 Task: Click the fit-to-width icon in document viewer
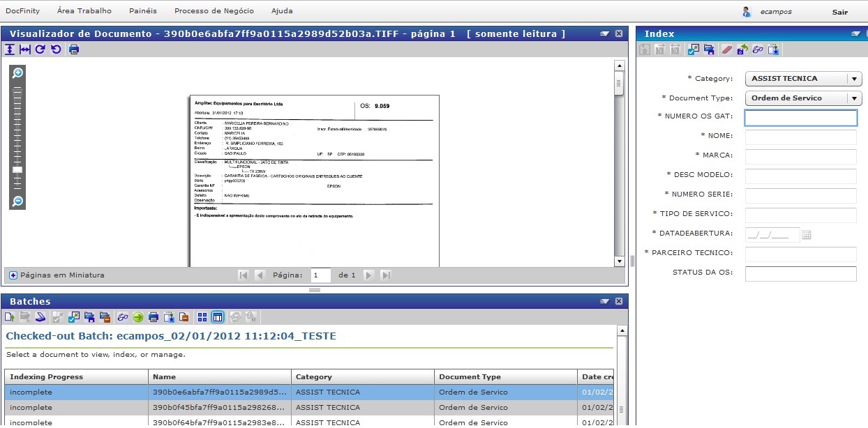tap(25, 49)
